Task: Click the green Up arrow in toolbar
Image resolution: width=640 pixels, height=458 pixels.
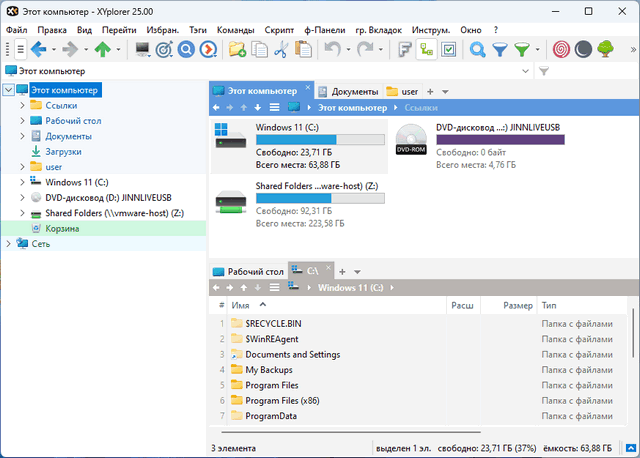Action: click(101, 49)
